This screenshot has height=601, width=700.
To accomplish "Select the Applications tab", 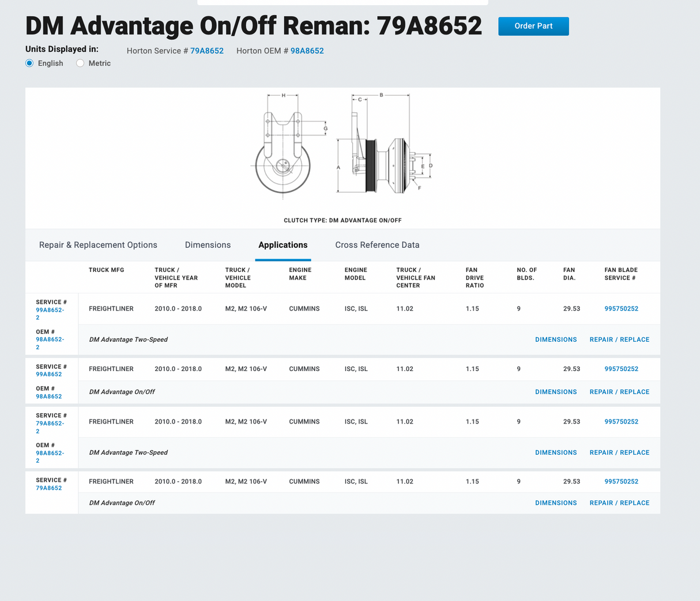I will click(x=283, y=245).
